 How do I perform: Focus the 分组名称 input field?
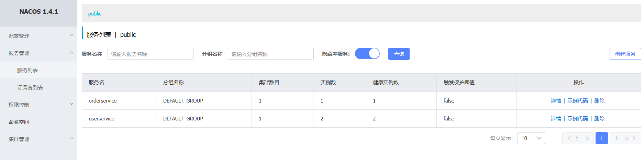[270, 54]
